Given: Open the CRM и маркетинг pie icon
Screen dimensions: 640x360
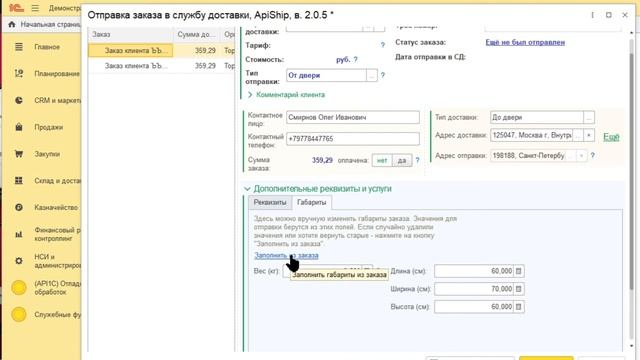Looking at the screenshot, I should point(19,100).
